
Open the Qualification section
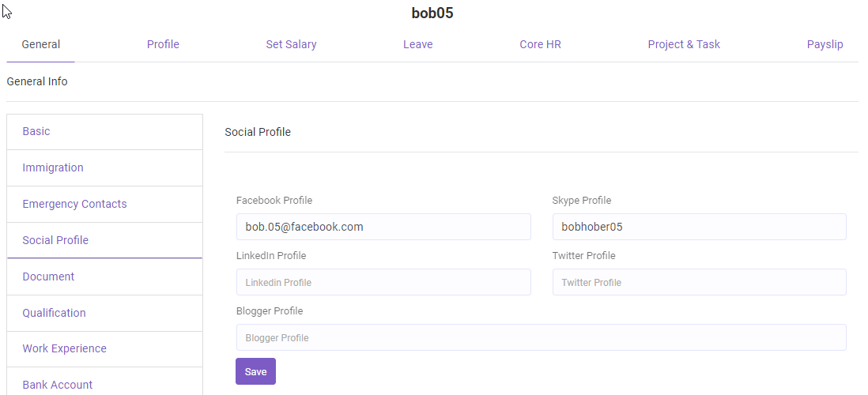[x=54, y=313]
